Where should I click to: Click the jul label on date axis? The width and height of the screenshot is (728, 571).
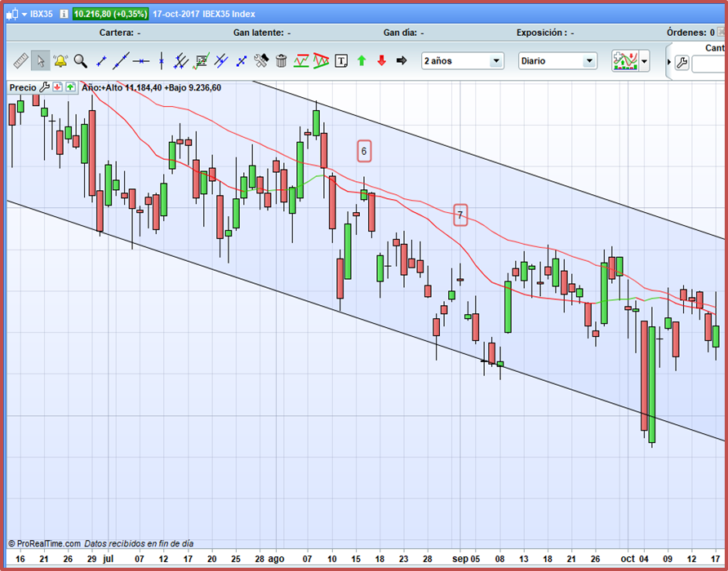pos(108,559)
